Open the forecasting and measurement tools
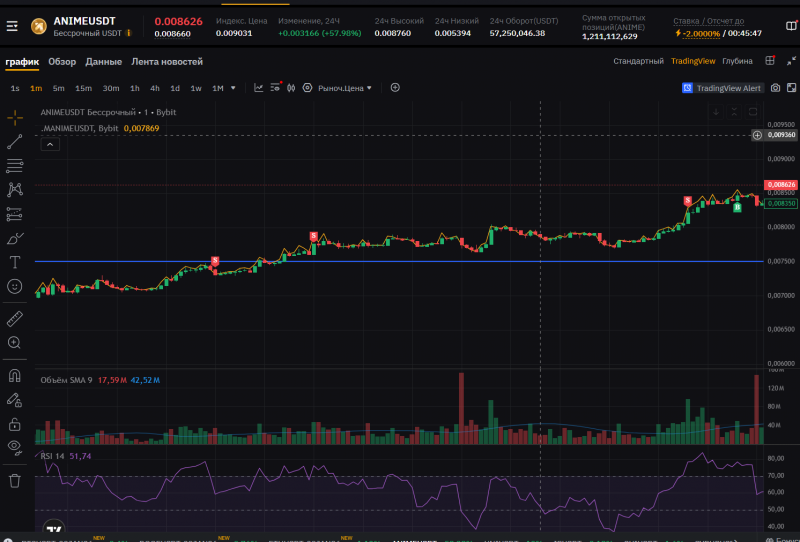The image size is (800, 542). (x=15, y=214)
